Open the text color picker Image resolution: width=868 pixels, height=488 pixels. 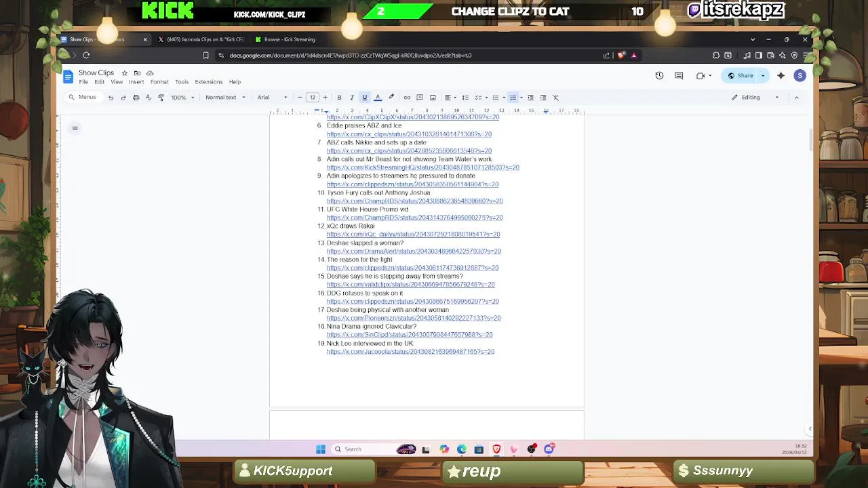click(x=378, y=98)
